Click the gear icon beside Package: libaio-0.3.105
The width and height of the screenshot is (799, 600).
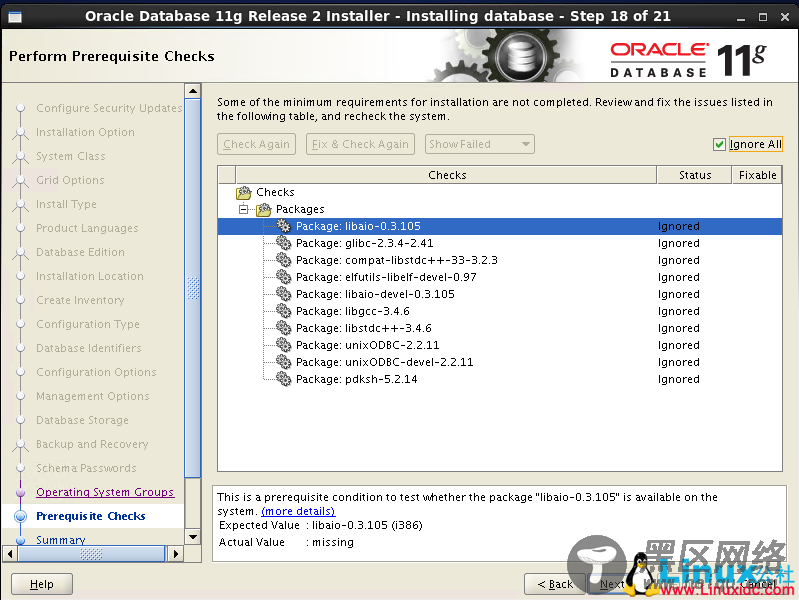point(283,226)
